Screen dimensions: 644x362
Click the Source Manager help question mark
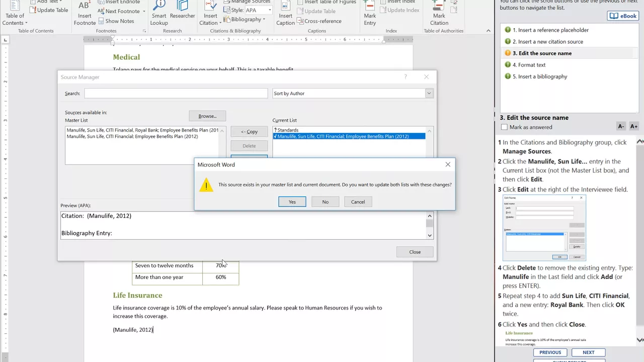click(x=406, y=77)
